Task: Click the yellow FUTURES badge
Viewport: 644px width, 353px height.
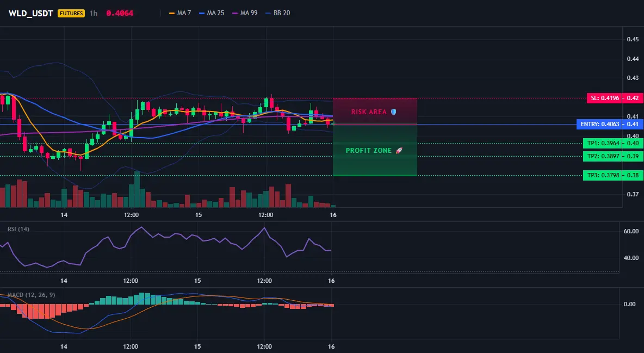Action: [71, 13]
